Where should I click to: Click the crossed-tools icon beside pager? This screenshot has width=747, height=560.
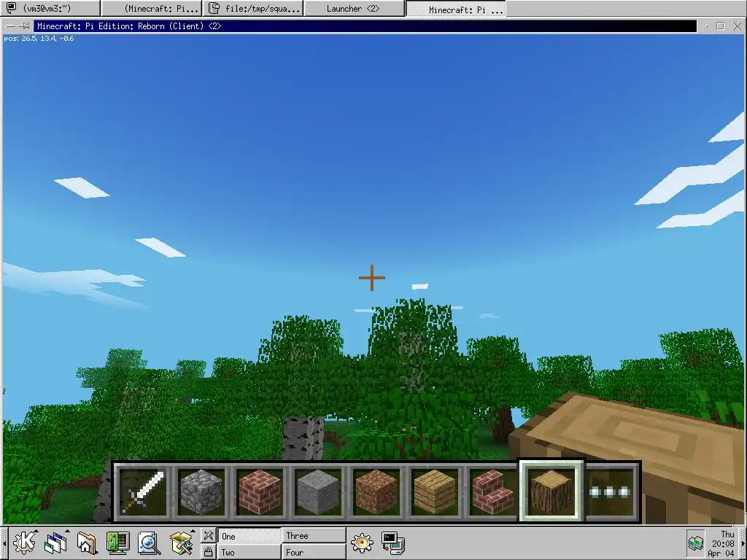208,535
